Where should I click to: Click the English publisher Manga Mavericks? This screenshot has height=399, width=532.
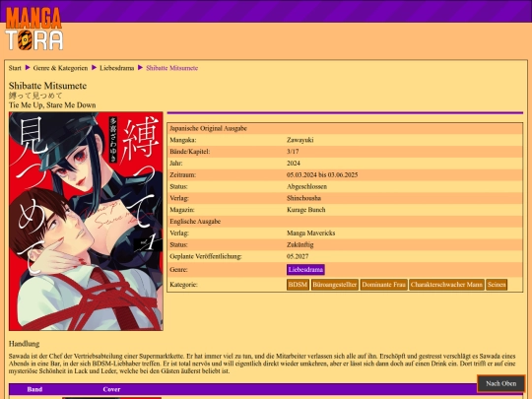[x=310, y=233]
